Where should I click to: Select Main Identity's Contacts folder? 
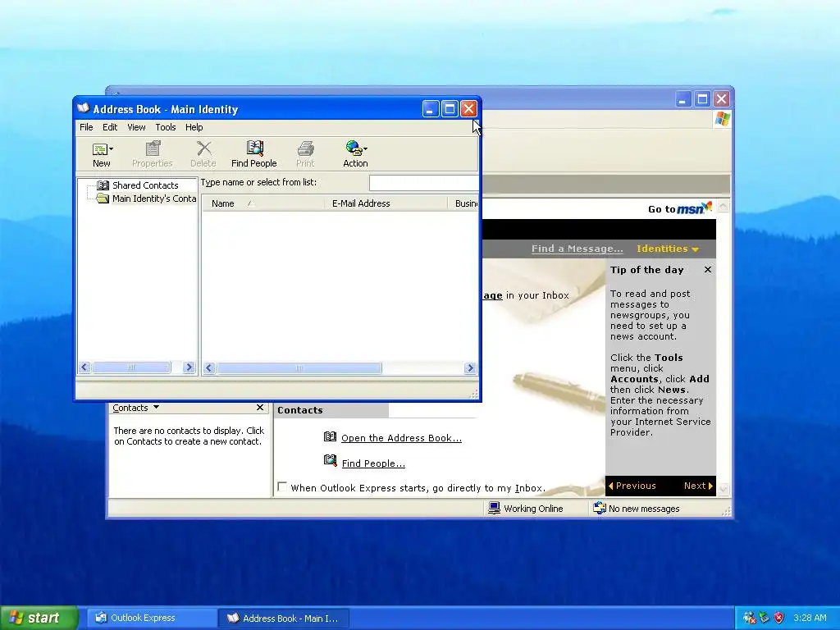pyautogui.click(x=154, y=199)
